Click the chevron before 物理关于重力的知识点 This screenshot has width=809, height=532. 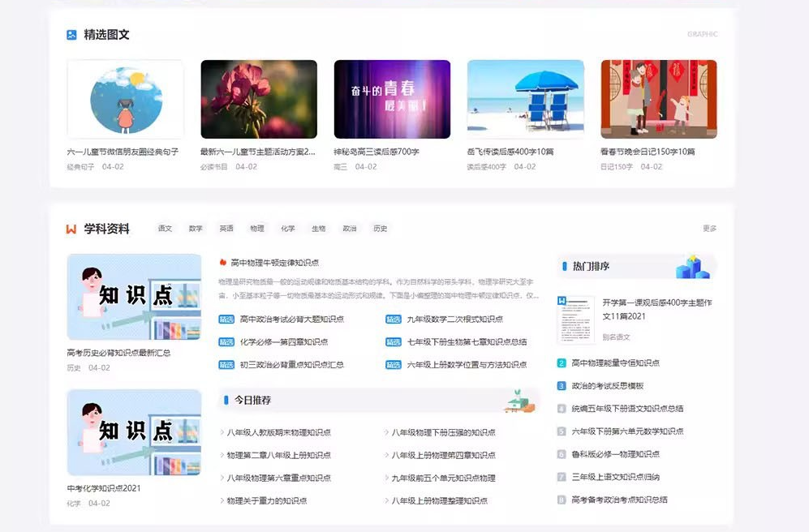pos(223,501)
